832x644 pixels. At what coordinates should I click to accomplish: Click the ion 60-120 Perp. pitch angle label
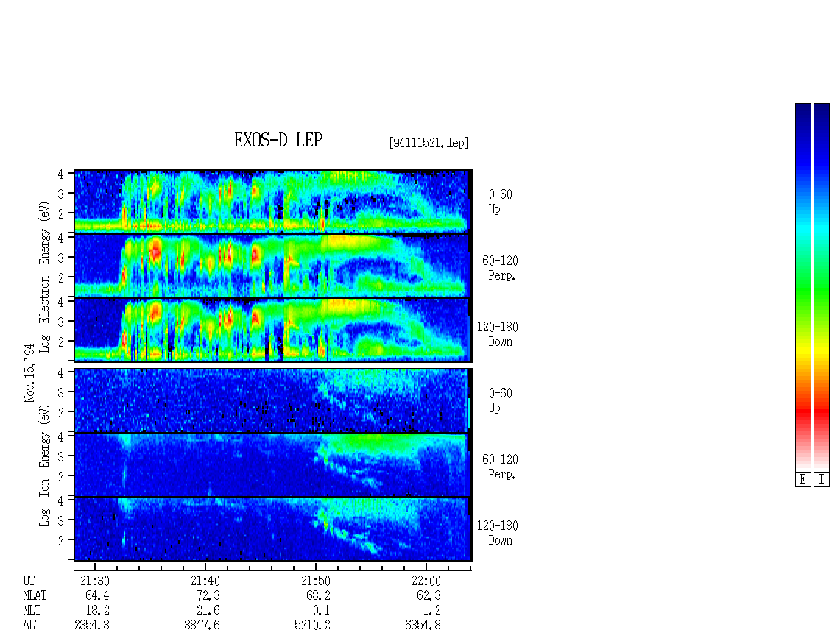point(500,467)
